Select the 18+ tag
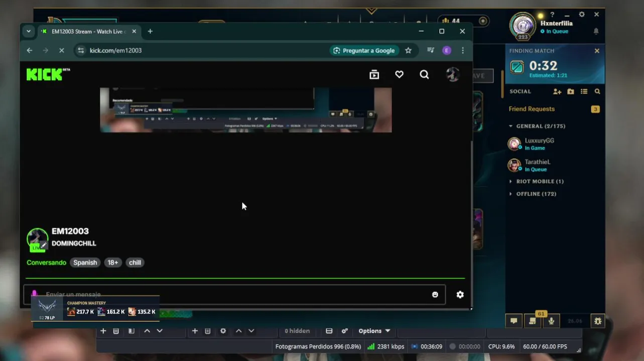The height and width of the screenshot is (361, 644). pyautogui.click(x=112, y=262)
